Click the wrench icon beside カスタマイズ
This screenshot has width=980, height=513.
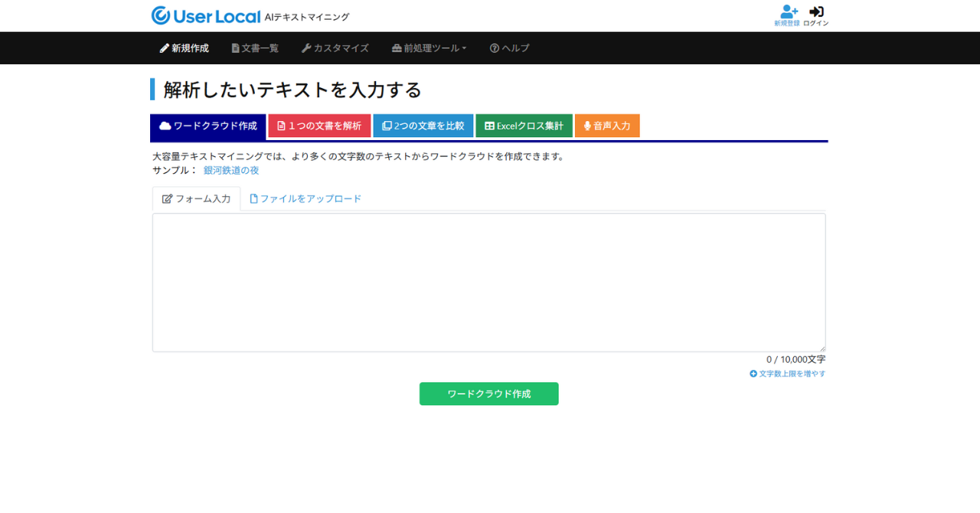tap(306, 48)
